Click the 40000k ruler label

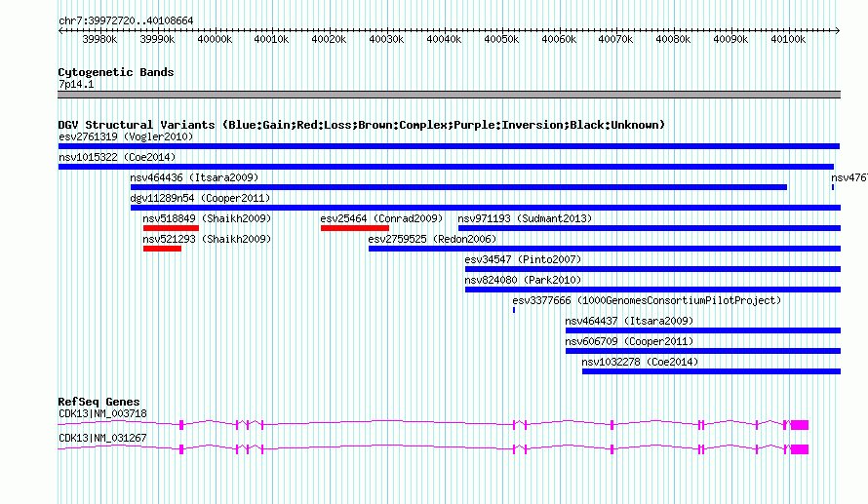pyautogui.click(x=215, y=39)
